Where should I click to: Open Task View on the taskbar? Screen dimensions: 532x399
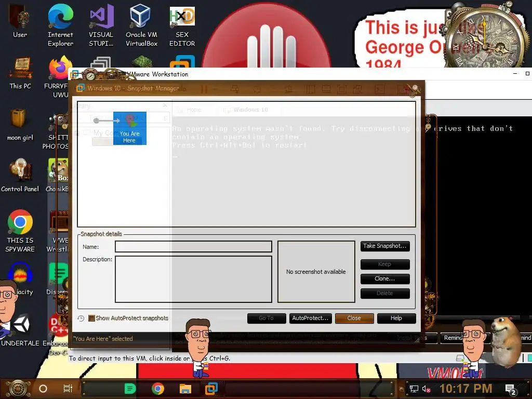(x=68, y=389)
